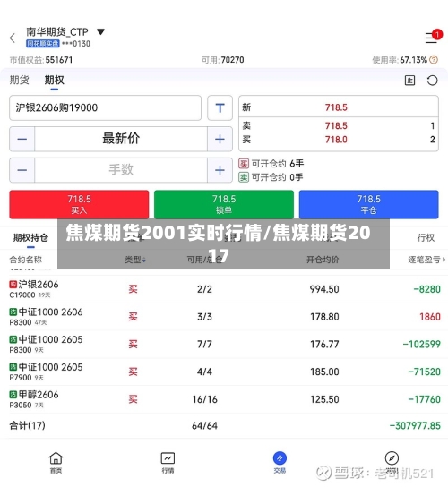The width and height of the screenshot is (448, 487).
Task: Open the 交易 trade icon
Action: point(280,463)
